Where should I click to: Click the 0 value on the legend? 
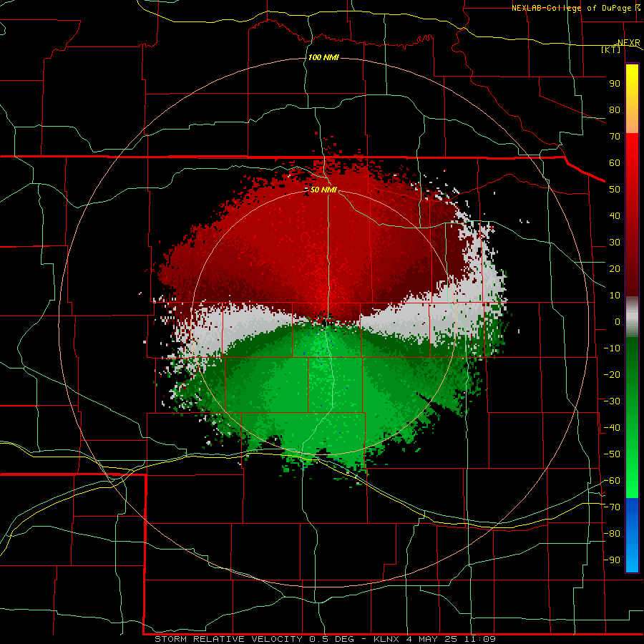pos(618,322)
